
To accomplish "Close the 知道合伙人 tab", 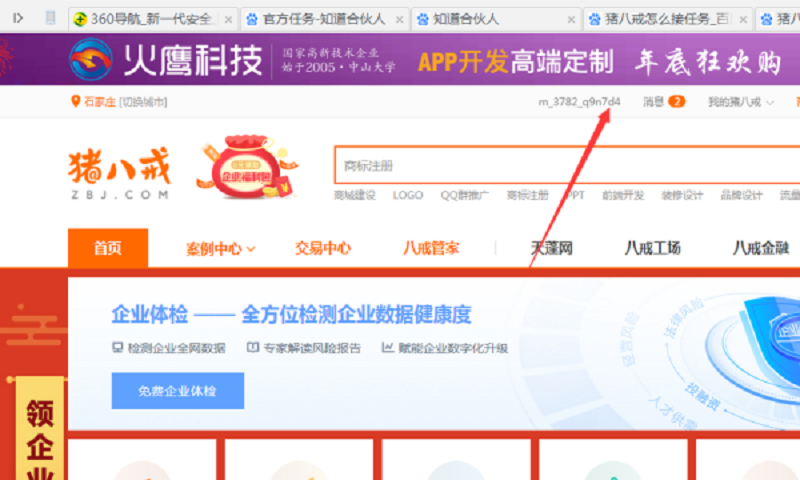I will 571,20.
